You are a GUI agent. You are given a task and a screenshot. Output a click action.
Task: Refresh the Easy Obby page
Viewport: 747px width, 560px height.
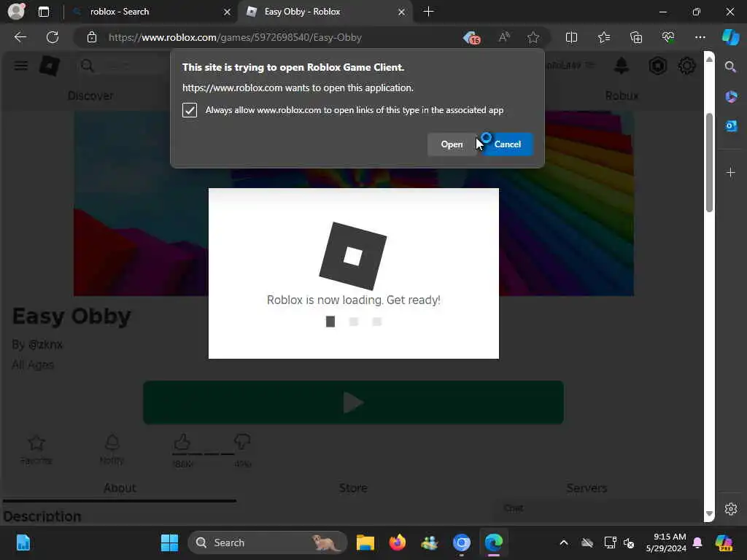[53, 37]
